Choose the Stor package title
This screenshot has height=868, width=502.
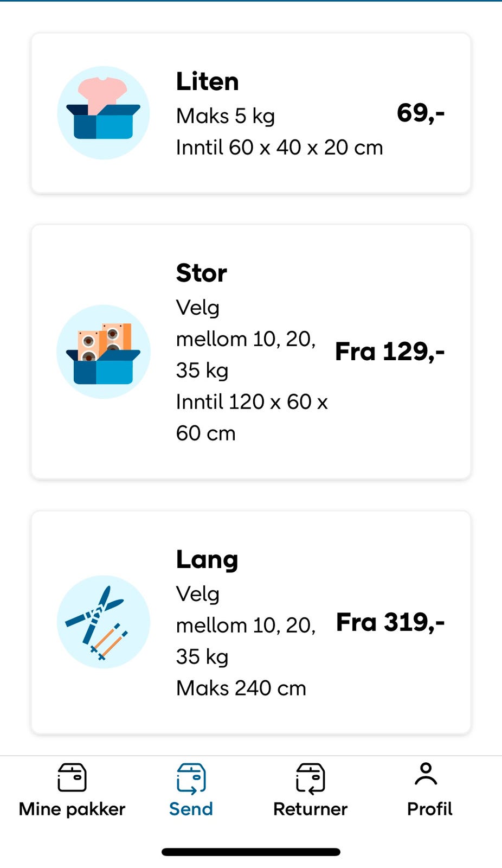click(202, 273)
